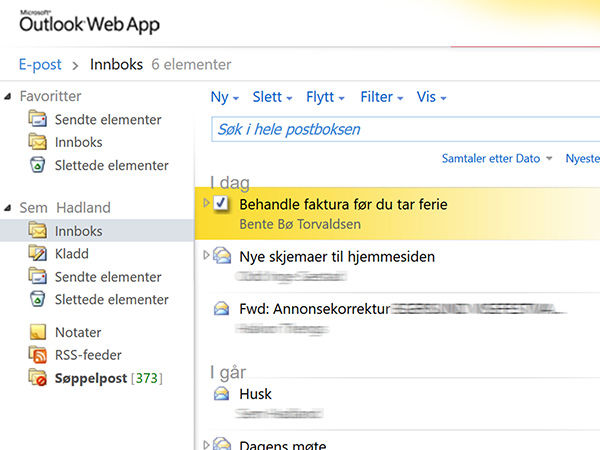Open the Ny dropdown menu
600x450 pixels.
(225, 97)
